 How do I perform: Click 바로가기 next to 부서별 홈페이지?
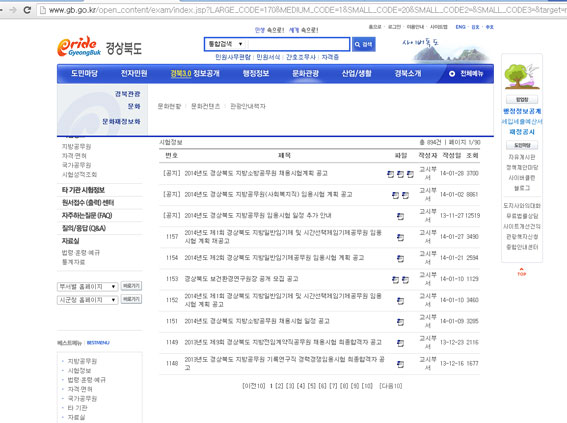[x=131, y=286]
